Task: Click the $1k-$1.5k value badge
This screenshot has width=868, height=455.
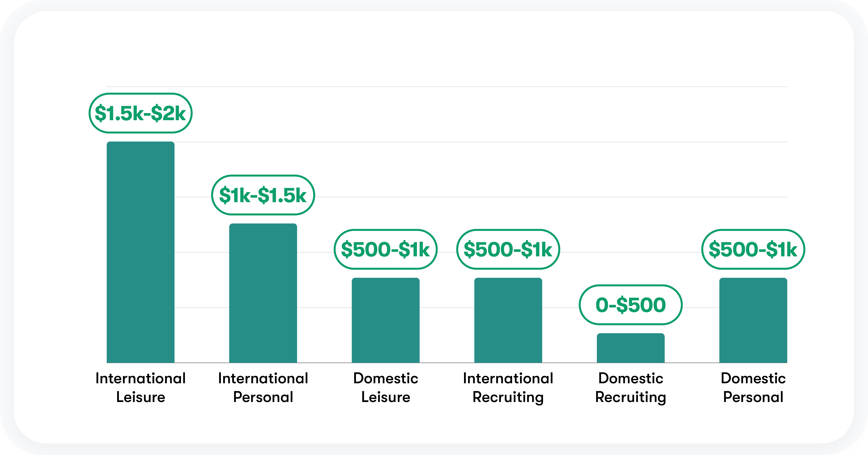Action: click(263, 195)
